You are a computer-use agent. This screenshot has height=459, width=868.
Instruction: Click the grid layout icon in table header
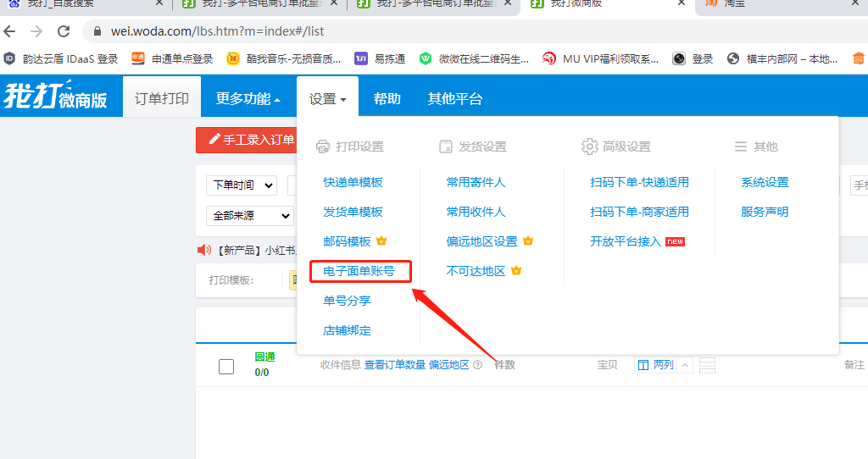pos(708,365)
